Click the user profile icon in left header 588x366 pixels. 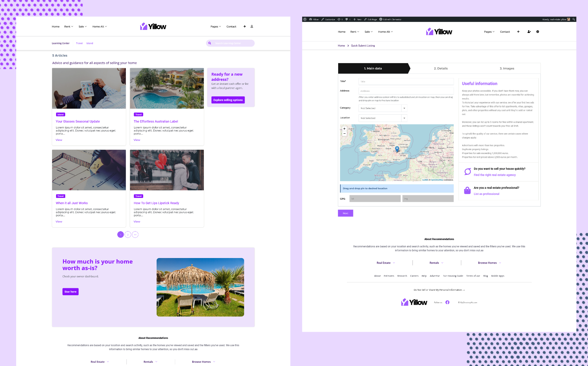tap(252, 27)
